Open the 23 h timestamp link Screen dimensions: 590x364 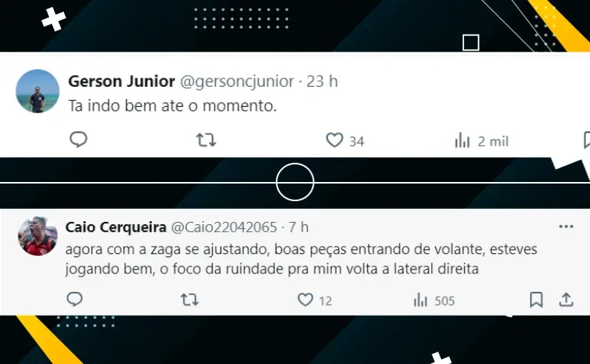pyautogui.click(x=322, y=81)
